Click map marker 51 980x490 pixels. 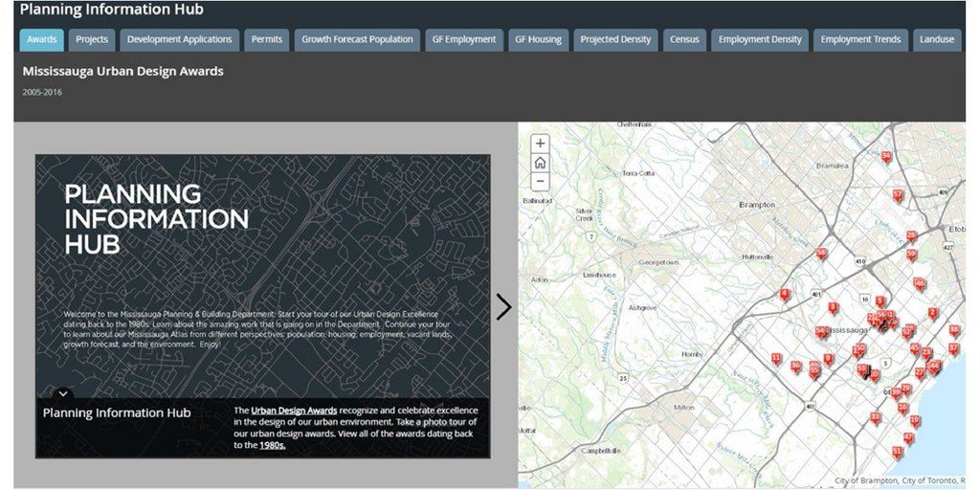click(897, 452)
